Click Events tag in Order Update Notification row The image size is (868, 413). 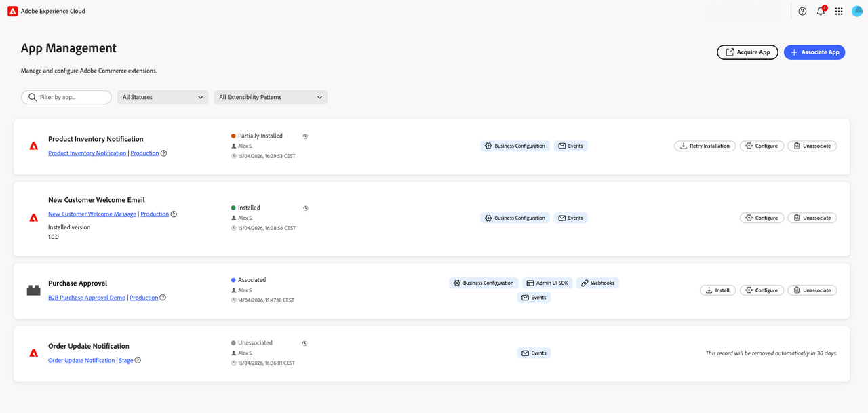(x=534, y=353)
